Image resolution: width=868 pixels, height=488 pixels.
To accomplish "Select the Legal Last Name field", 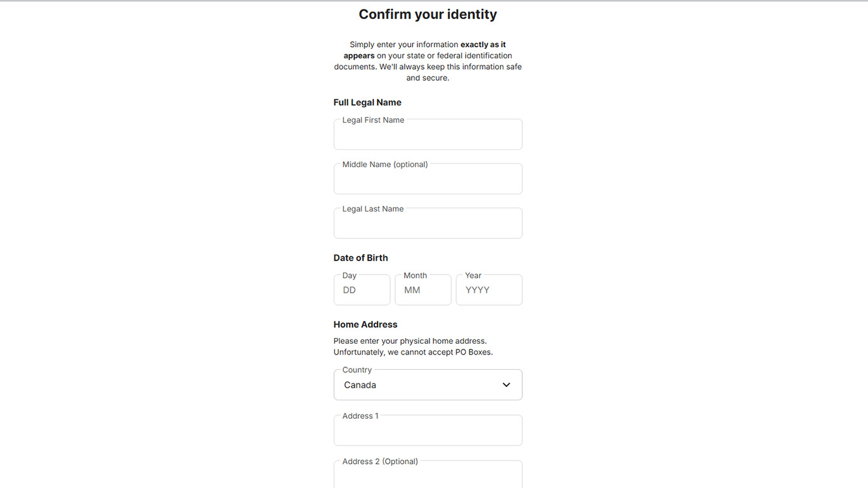I will [428, 225].
